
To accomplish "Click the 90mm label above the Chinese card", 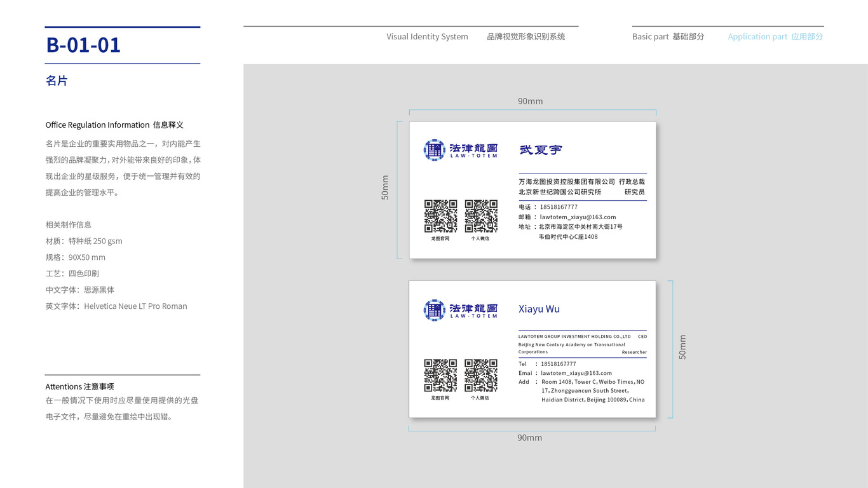I will pos(530,102).
